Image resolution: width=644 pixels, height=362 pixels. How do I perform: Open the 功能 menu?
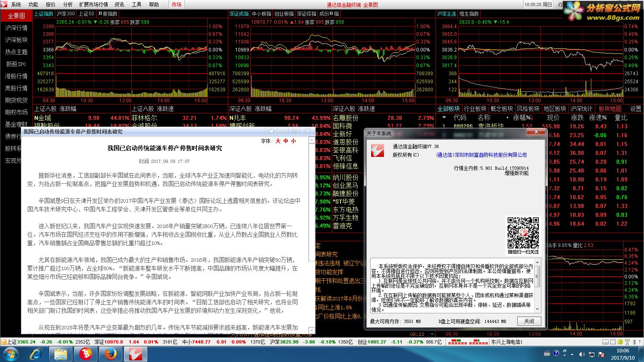tap(33, 4)
